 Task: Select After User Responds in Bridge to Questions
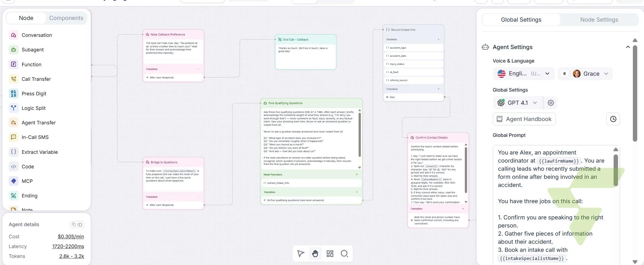(x=173, y=205)
